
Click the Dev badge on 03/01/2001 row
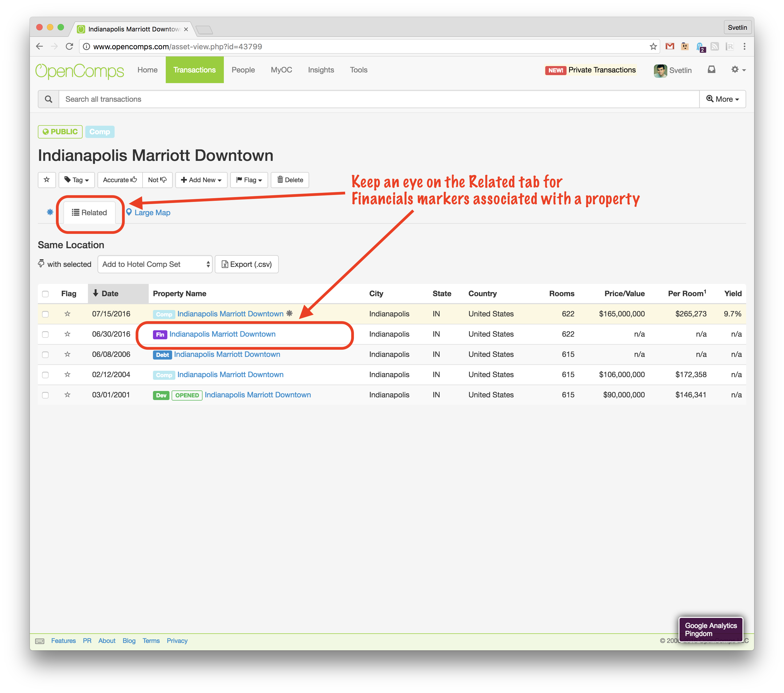coord(161,395)
